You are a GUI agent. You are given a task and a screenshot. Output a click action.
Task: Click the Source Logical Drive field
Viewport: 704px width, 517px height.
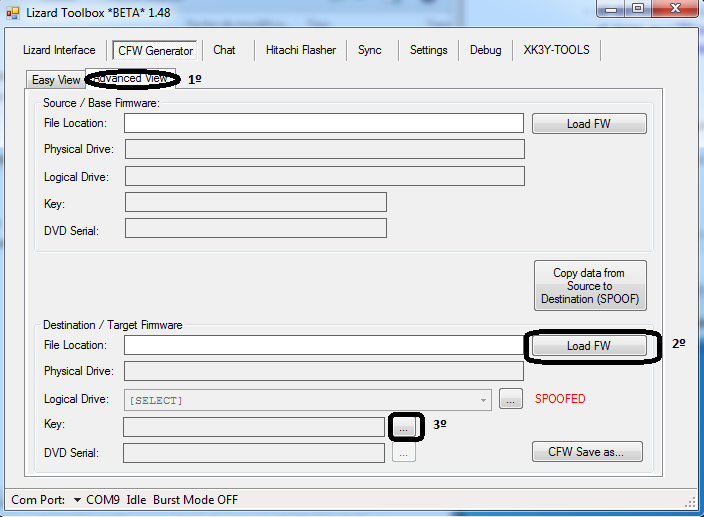click(x=325, y=176)
